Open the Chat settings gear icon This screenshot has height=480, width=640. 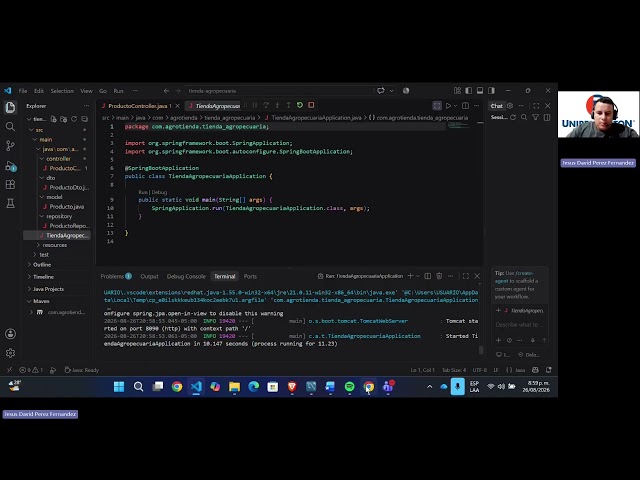tap(510, 106)
